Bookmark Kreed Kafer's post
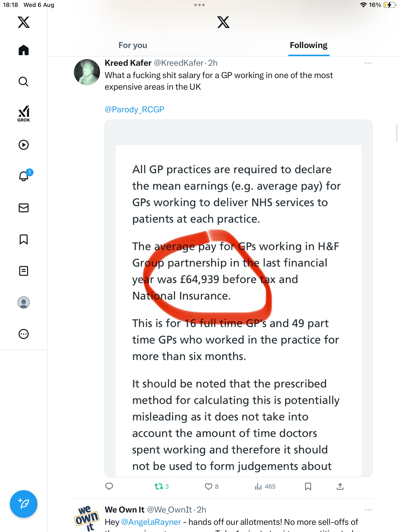 [308, 486]
